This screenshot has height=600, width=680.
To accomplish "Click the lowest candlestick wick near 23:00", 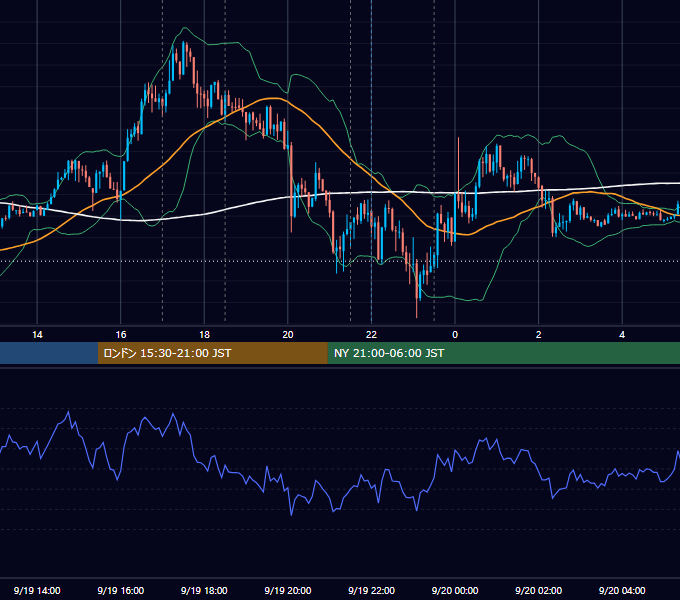I will coord(417,288).
